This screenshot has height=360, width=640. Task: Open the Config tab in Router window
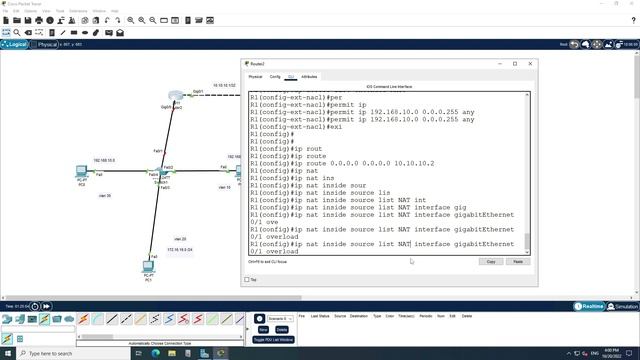275,77
